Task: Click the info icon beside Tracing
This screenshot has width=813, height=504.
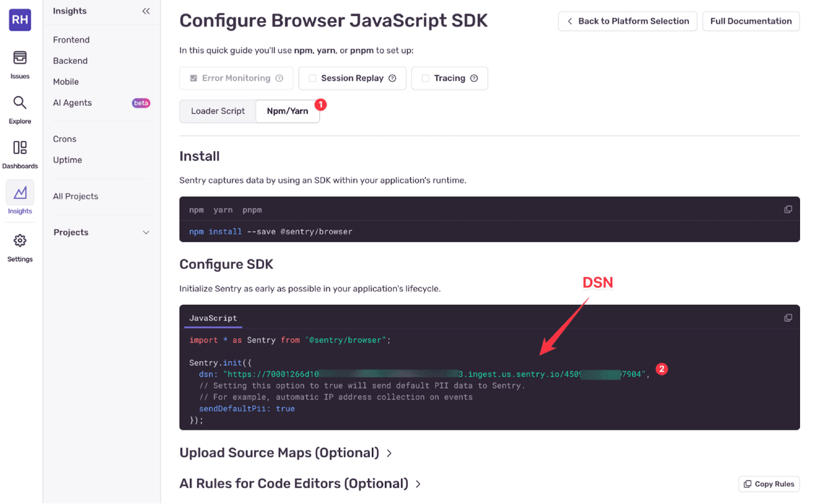Action: [x=475, y=78]
